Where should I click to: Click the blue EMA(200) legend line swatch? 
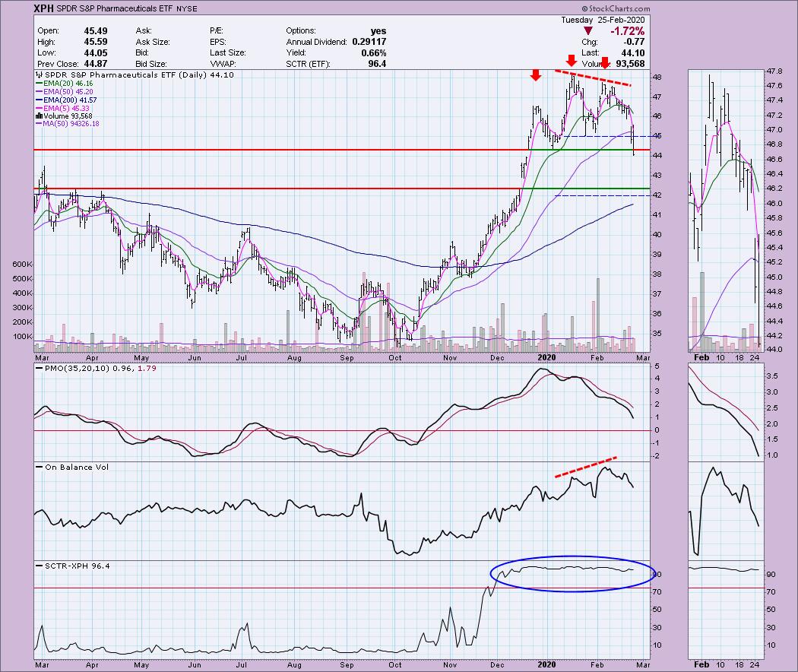40,100
